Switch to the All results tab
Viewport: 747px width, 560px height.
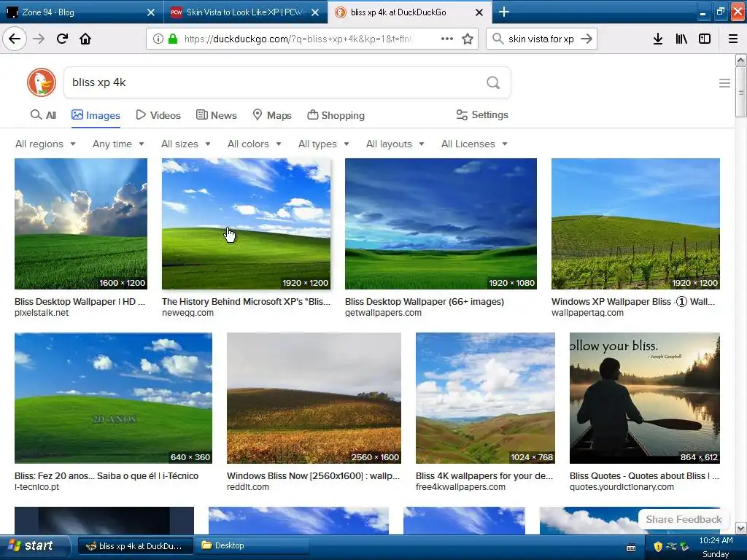pos(43,115)
